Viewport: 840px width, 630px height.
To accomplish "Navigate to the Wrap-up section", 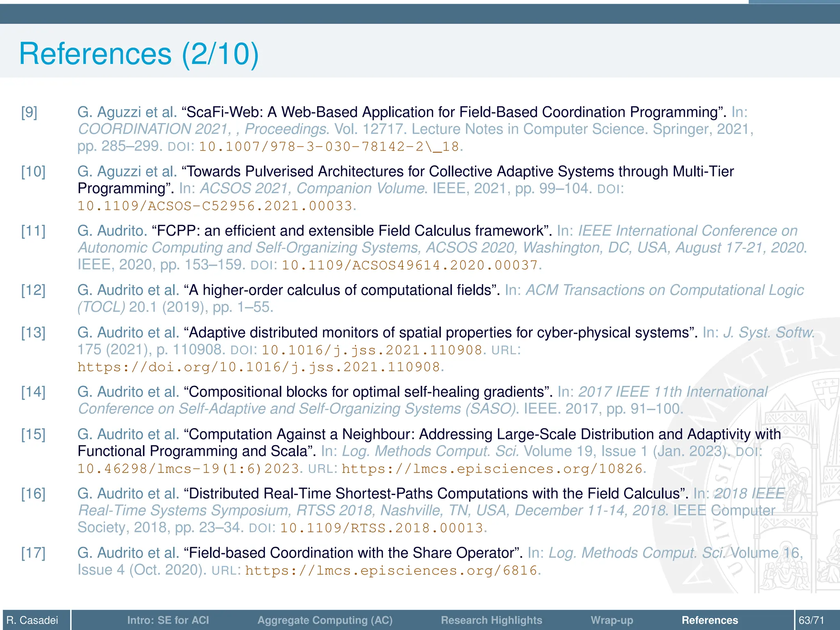I will (612, 620).
